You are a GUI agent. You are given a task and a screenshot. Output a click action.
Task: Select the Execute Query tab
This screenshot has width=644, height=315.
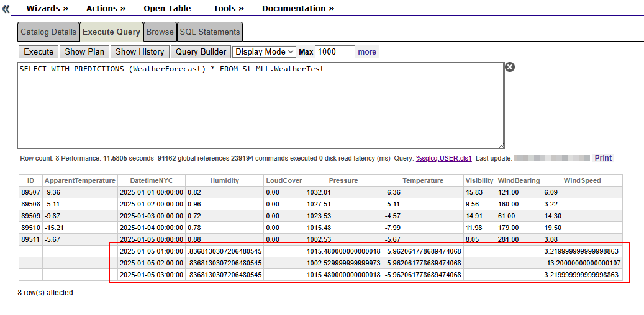(x=111, y=32)
